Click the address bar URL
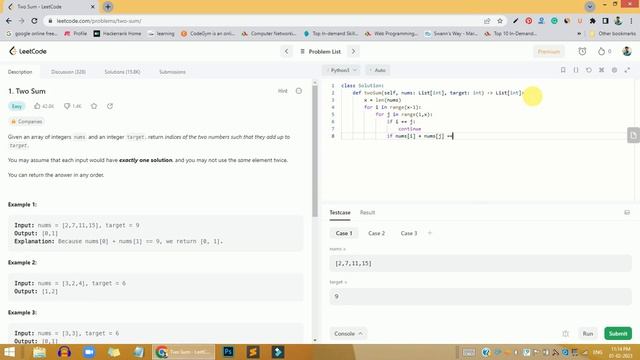This screenshot has height=360, width=640. (x=99, y=21)
